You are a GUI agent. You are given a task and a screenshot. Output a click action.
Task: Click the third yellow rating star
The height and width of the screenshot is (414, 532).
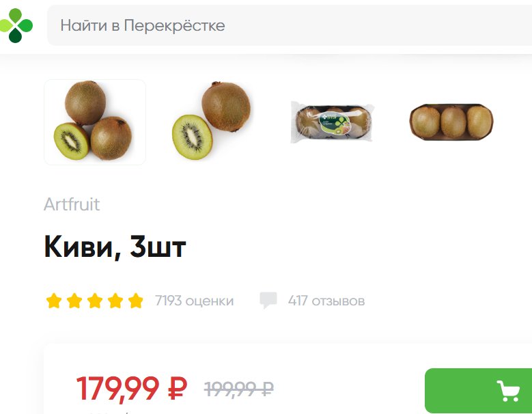click(95, 301)
